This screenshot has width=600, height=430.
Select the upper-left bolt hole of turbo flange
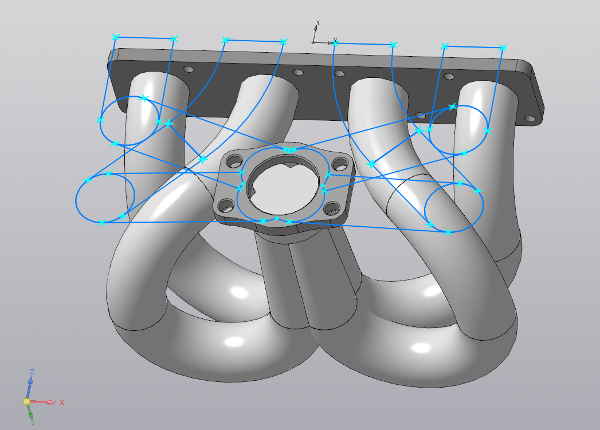click(235, 161)
